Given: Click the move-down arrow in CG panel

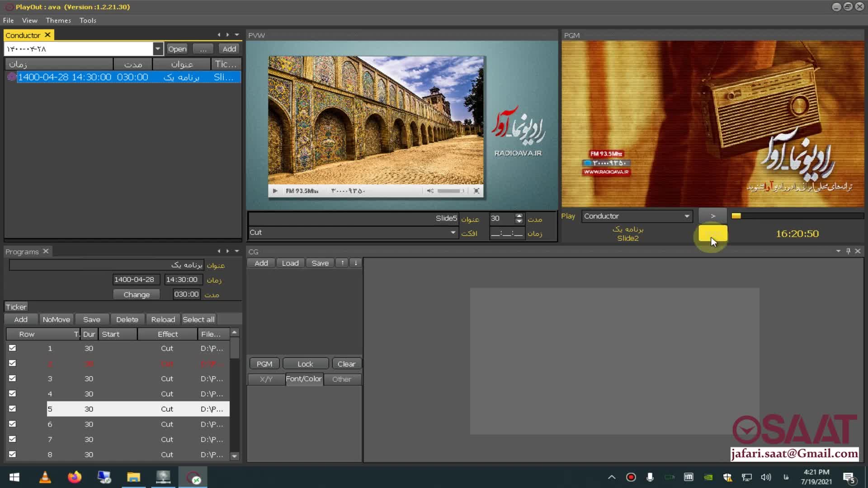Looking at the screenshot, I should [356, 263].
